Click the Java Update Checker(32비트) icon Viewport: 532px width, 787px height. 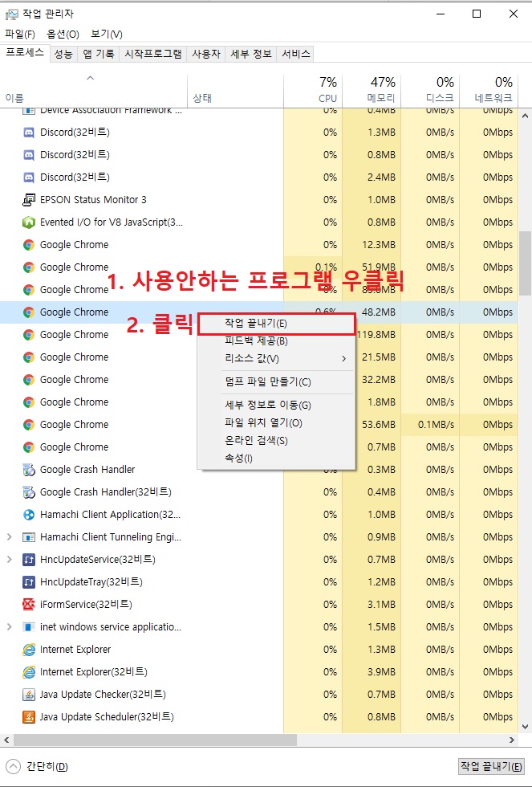[x=29, y=695]
